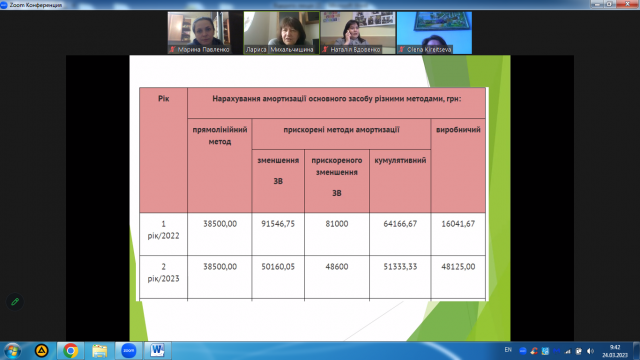Image resolution: width=640 pixels, height=360 pixels.
Task: Close the Zoom conference window
Action: pos(627,4)
